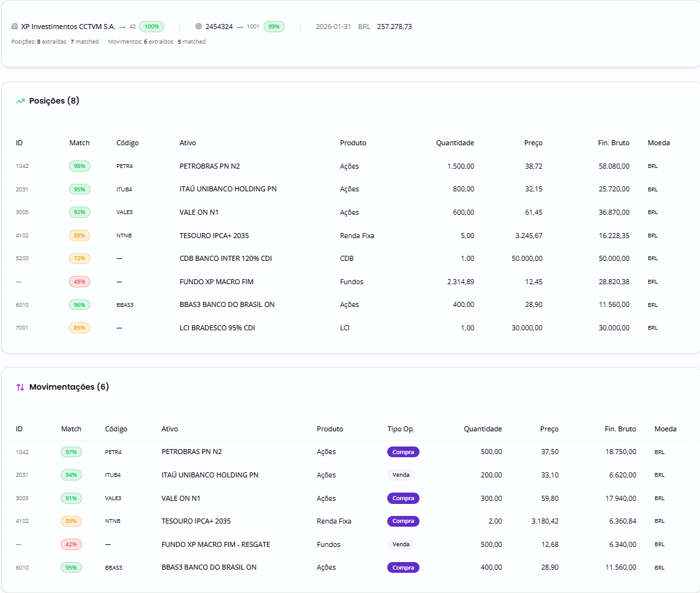
Task: Click the 99% badge next to 1001
Action: (274, 27)
